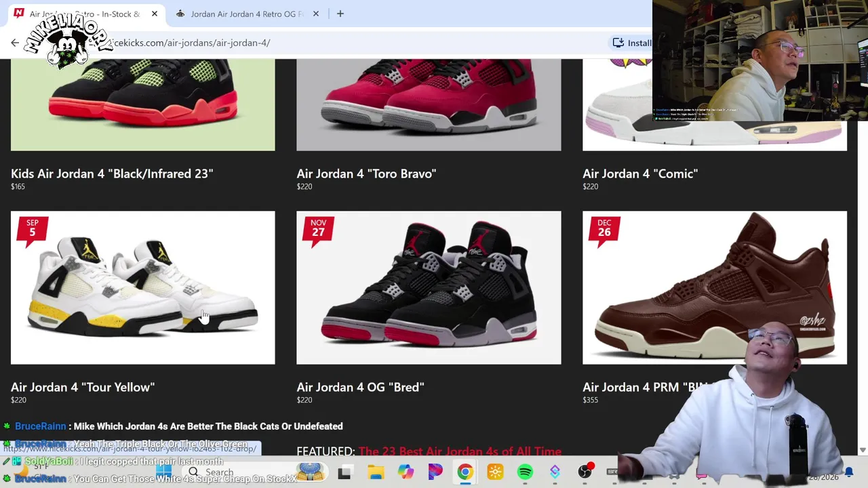Image resolution: width=868 pixels, height=488 pixels.
Task: Open the pink P app on taskbar
Action: click(435, 472)
